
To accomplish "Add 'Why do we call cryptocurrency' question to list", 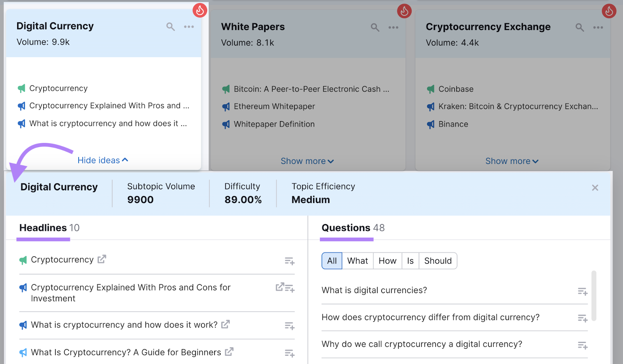I will click(583, 345).
